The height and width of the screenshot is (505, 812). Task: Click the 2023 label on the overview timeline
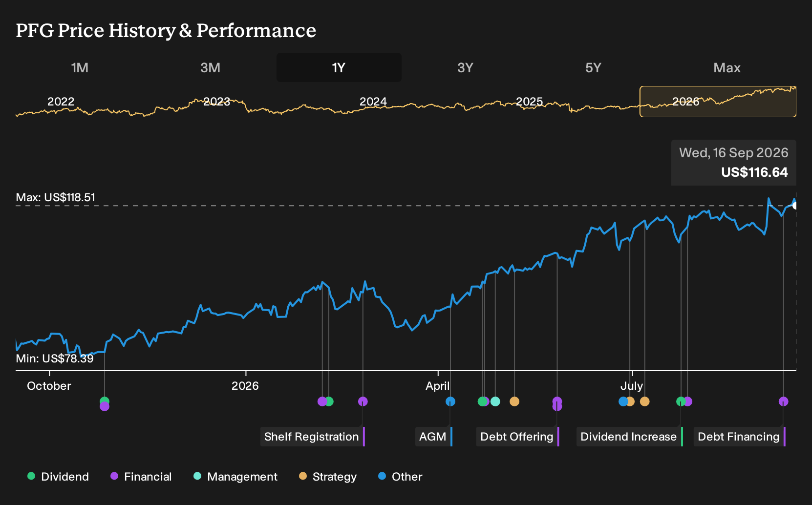(216, 102)
